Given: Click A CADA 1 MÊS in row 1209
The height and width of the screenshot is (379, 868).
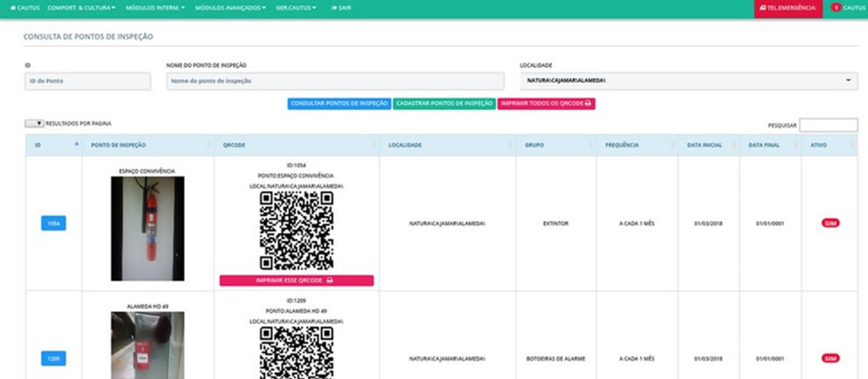Looking at the screenshot, I should [638, 359].
